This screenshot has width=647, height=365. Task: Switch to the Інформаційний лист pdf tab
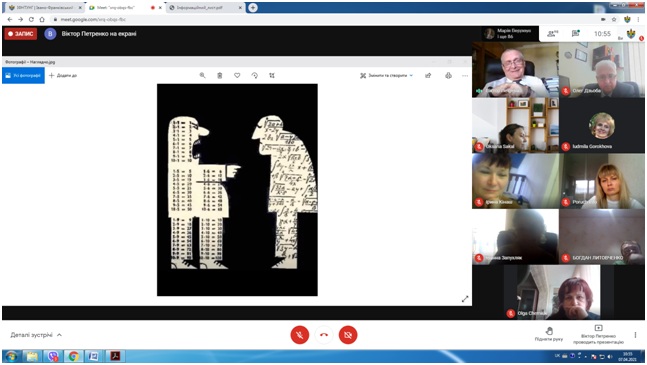(x=205, y=7)
